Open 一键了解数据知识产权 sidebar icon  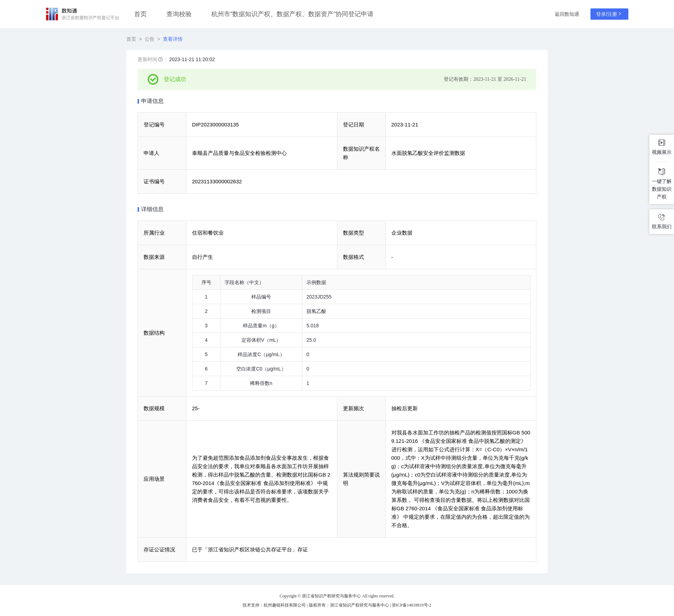point(661,171)
